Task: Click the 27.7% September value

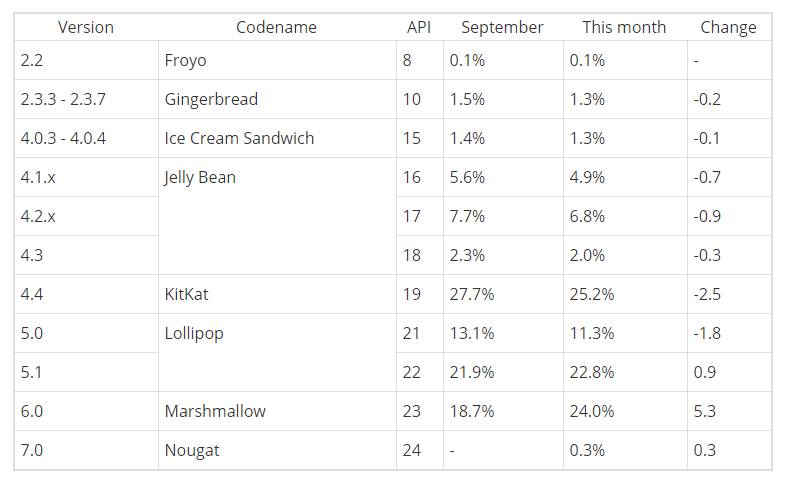Action: [x=472, y=295]
